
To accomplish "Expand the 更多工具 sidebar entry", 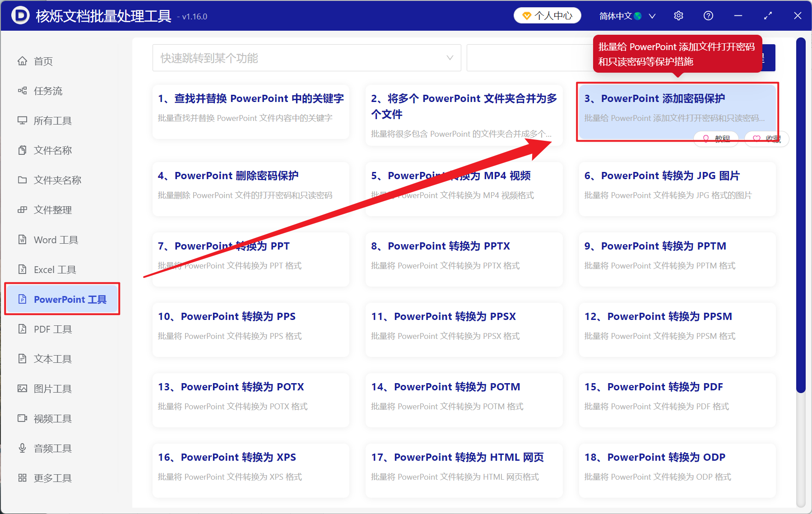I will tap(52, 477).
